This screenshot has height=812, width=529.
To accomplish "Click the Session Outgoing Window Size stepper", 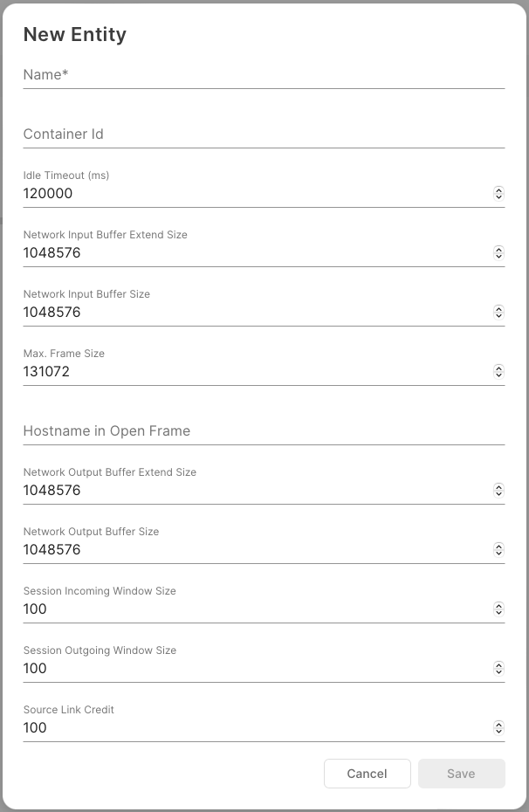I will (x=498, y=669).
